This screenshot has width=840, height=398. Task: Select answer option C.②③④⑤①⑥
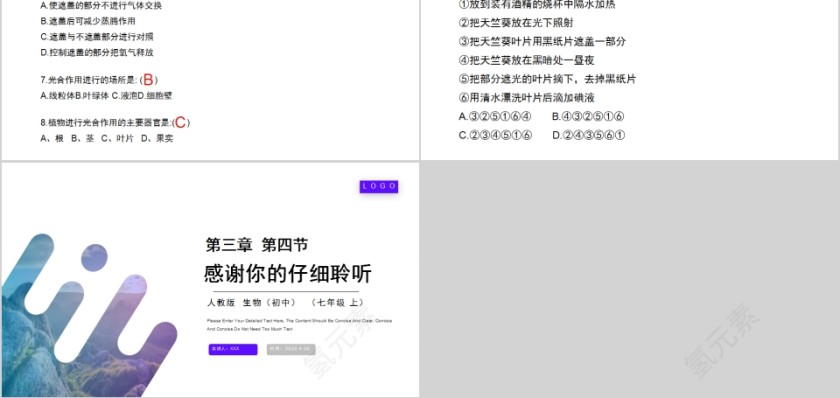[496, 136]
